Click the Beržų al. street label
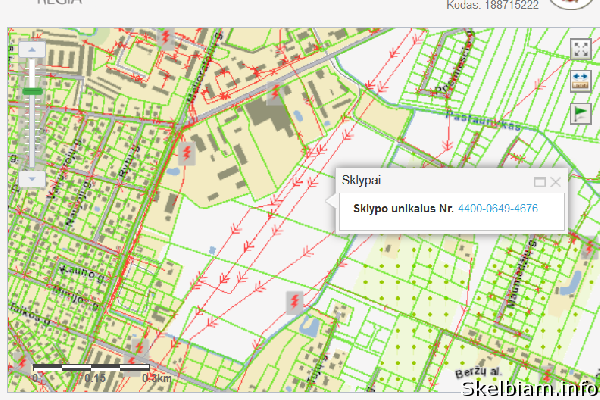The image size is (600, 400). pos(478,372)
